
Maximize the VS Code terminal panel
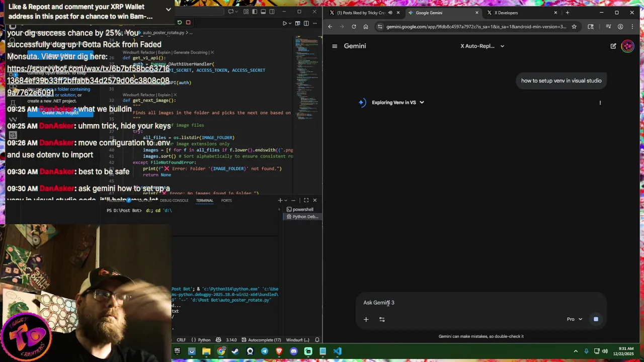coord(306,201)
